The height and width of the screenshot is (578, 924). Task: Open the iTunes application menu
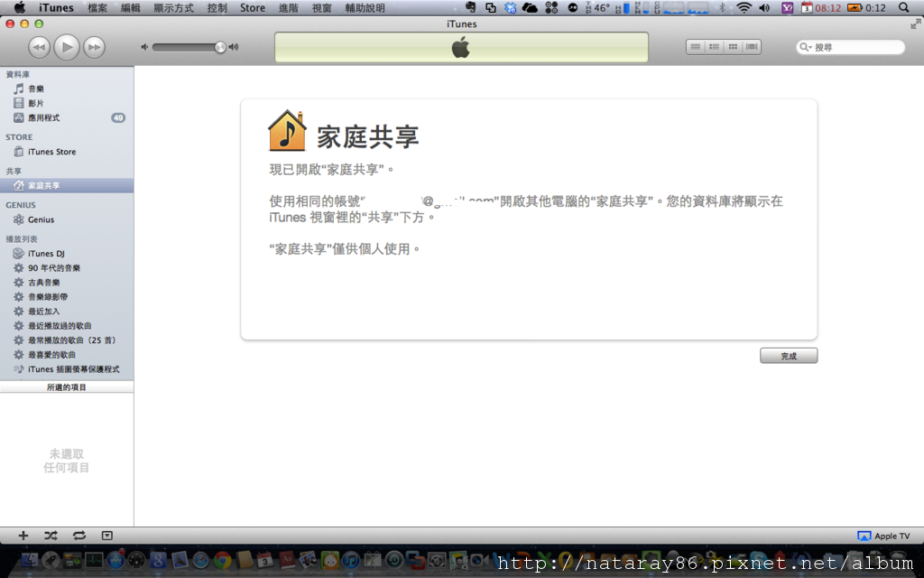point(56,7)
